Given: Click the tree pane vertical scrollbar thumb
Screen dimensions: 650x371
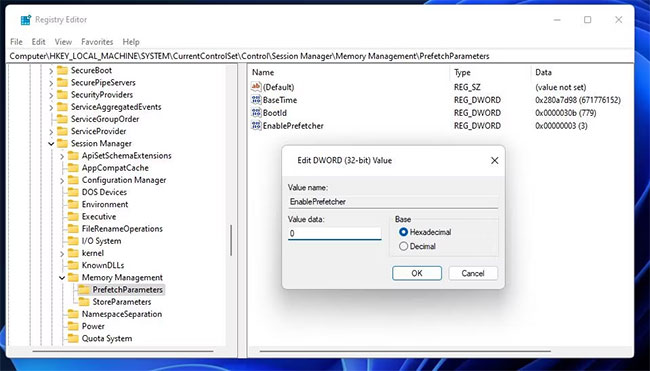Looking at the screenshot, I should [x=231, y=240].
